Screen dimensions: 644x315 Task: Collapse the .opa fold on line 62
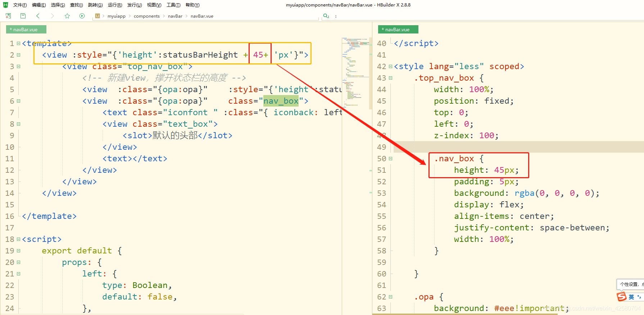[x=390, y=297]
